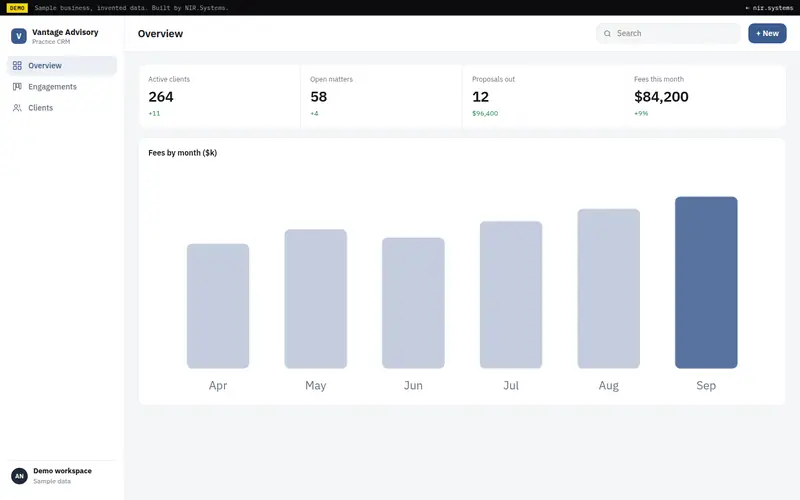Click the Overview grid icon in sidebar
The image size is (800, 500).
[x=17, y=66]
